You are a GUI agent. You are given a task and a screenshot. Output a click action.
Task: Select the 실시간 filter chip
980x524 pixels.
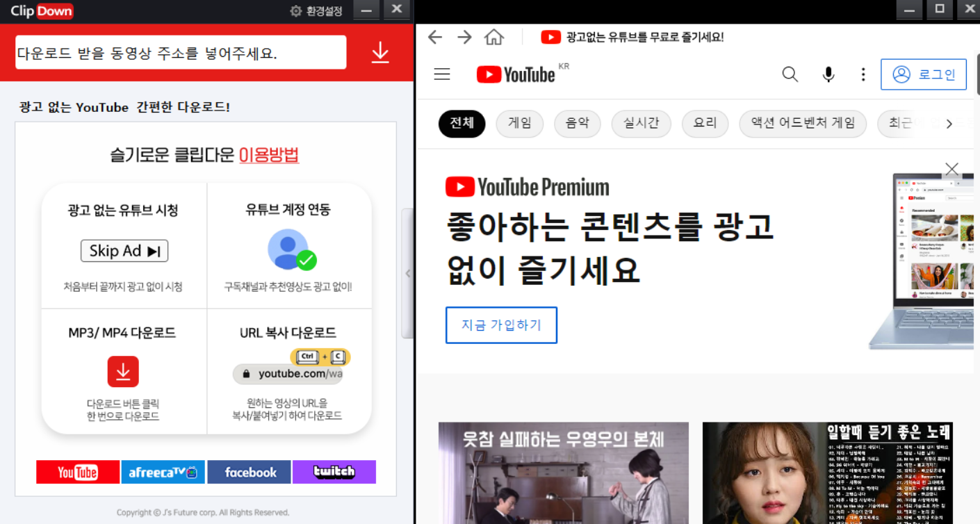(642, 124)
